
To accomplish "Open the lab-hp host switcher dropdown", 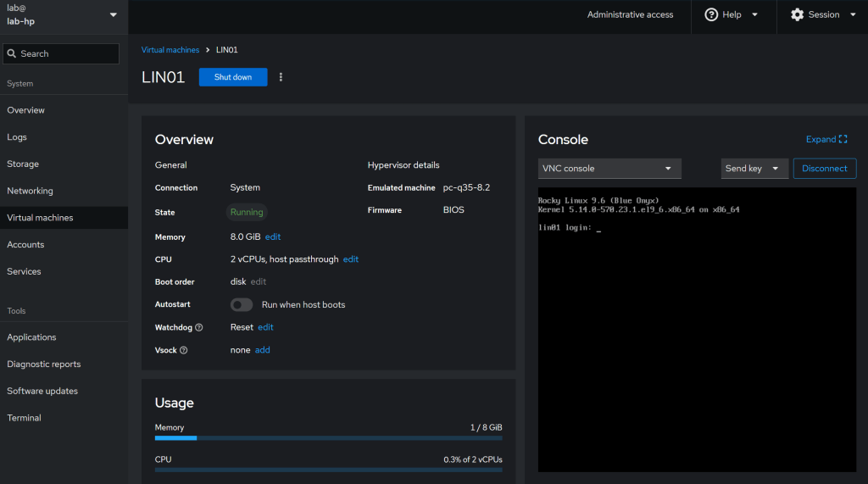I will 114,14.
